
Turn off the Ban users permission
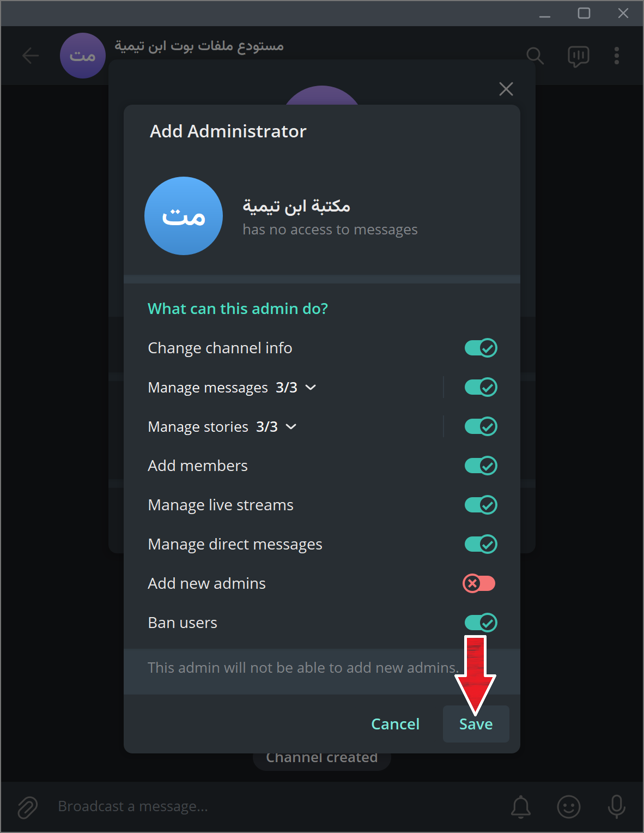480,623
